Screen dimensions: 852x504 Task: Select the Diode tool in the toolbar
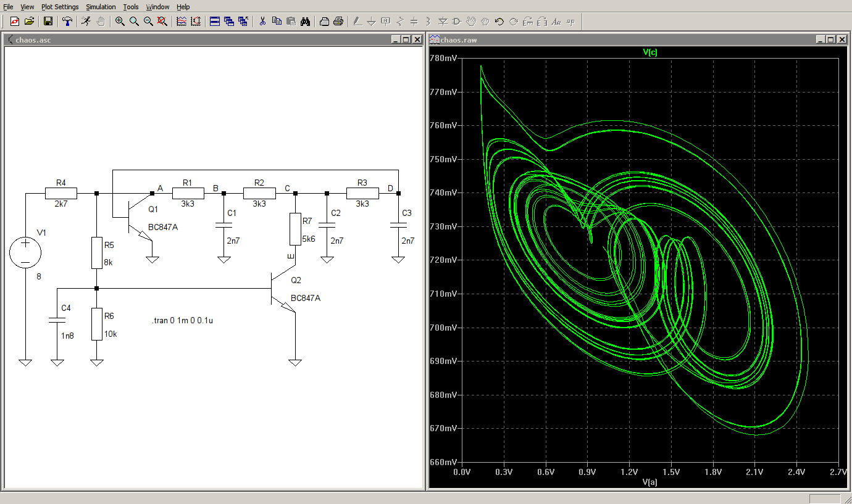[x=443, y=21]
